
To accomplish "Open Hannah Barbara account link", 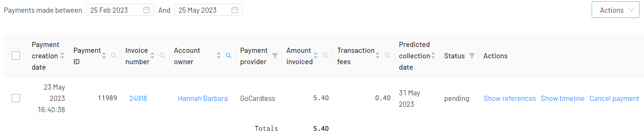I will [x=203, y=98].
